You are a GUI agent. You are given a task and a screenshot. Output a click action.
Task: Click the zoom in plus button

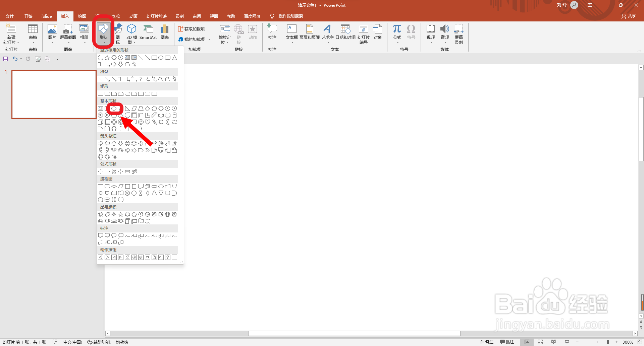click(x=616, y=342)
